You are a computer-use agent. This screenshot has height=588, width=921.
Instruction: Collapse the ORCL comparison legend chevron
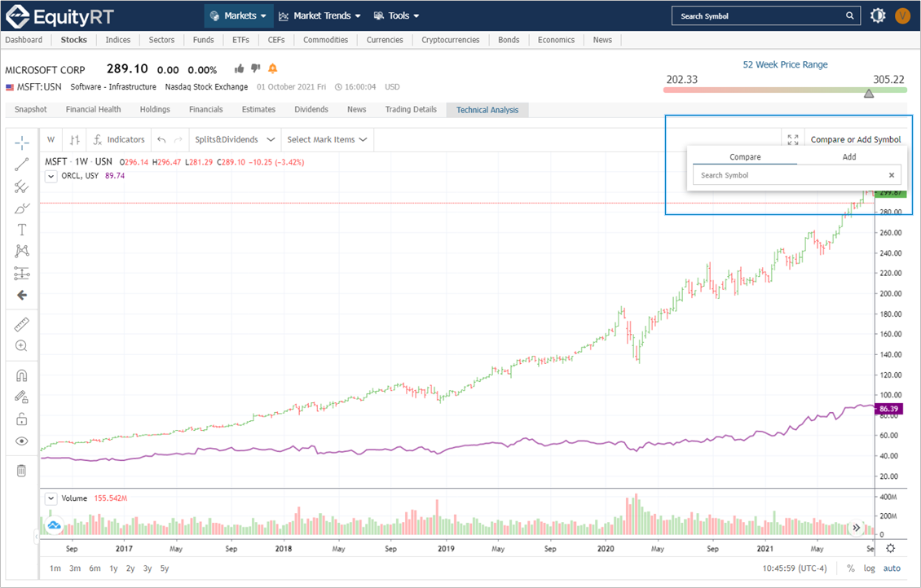click(51, 176)
